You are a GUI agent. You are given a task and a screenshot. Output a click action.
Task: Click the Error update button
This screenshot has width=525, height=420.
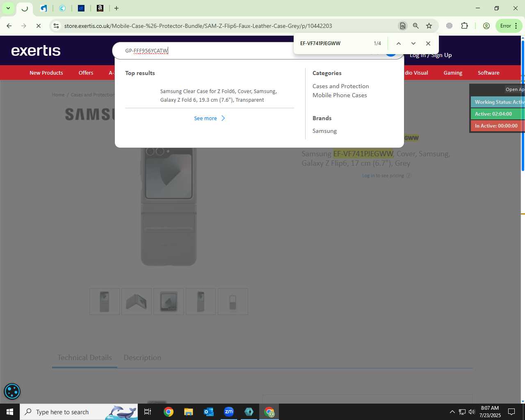509,26
